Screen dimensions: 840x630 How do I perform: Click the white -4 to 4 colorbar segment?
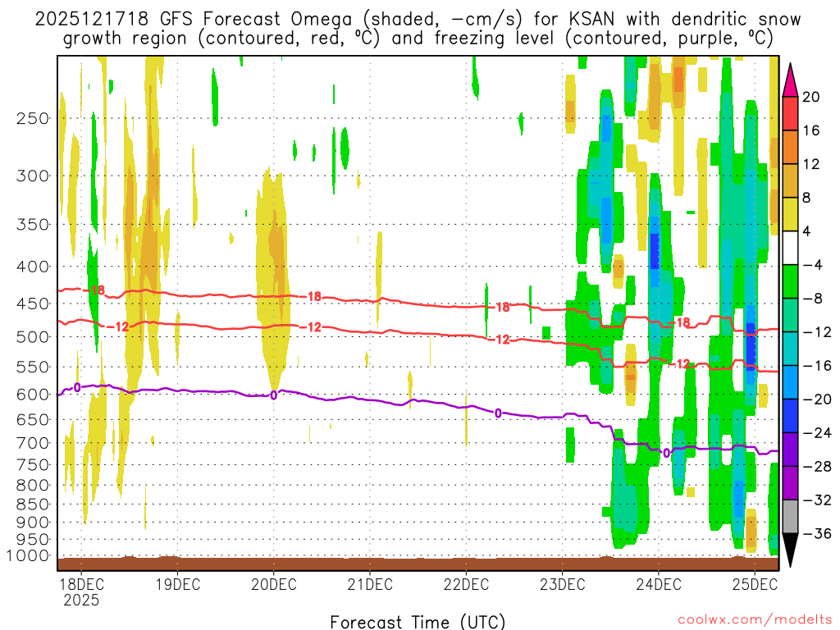[790, 248]
